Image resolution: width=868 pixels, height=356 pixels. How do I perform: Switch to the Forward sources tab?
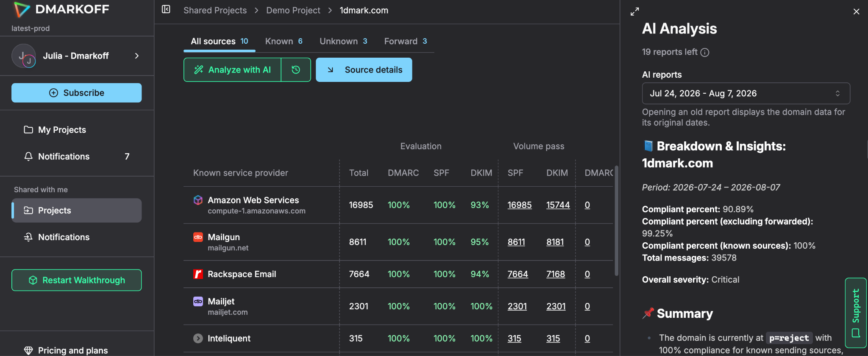pyautogui.click(x=406, y=41)
